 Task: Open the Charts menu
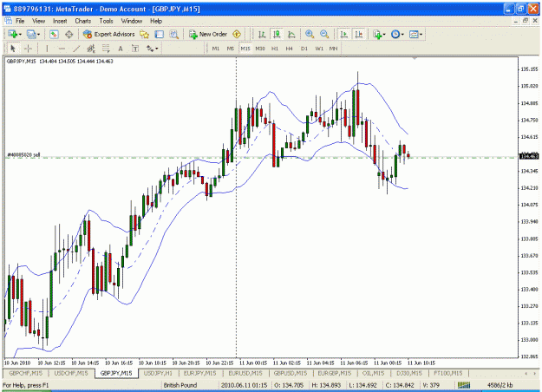[x=83, y=21]
